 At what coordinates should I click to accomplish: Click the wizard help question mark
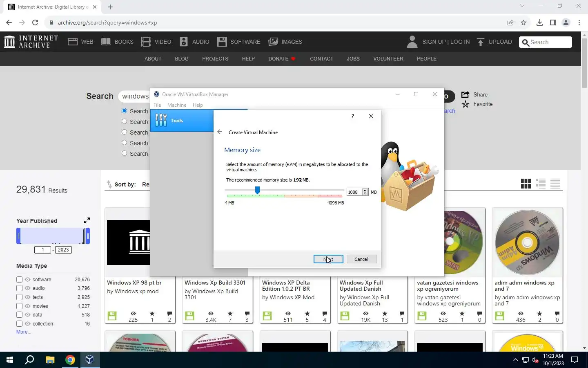353,116
